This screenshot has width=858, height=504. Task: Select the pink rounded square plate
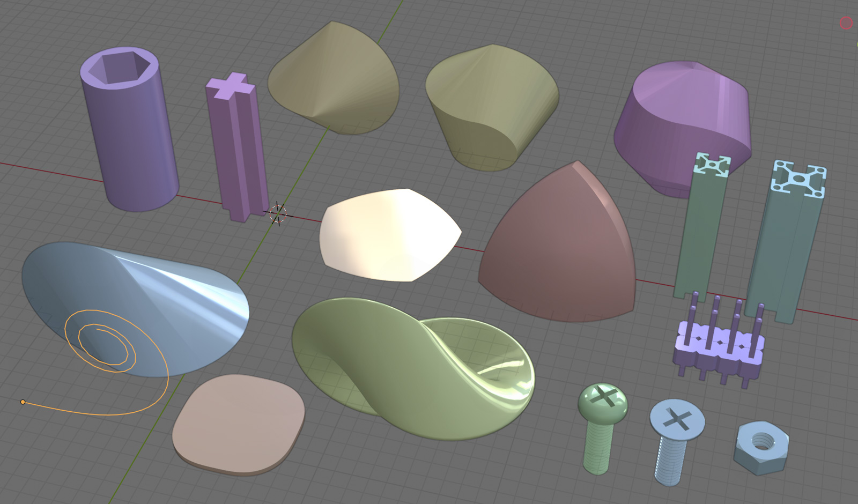[239, 425]
